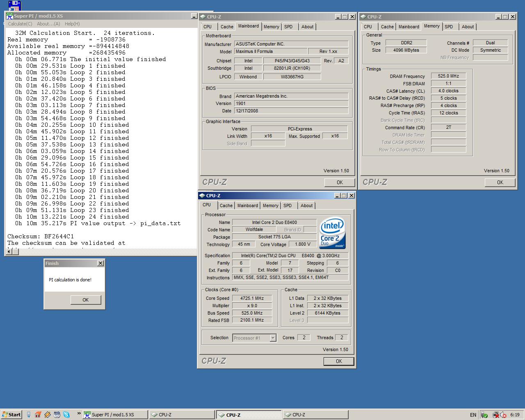Click the Super PI horizontal scrollbar left arrow
The height and width of the screenshot is (420, 525).
(x=9, y=251)
